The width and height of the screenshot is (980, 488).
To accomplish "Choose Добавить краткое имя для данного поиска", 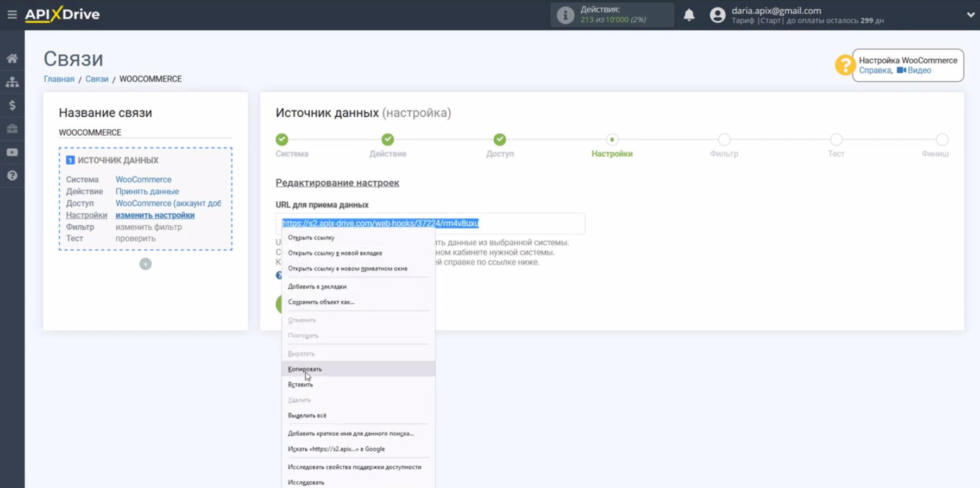I will point(359,433).
